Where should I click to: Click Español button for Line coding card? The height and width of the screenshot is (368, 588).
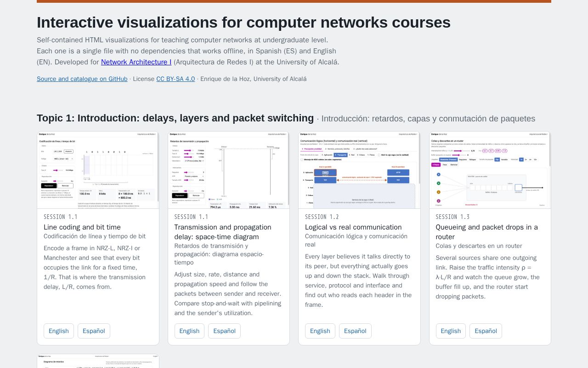tap(94, 331)
